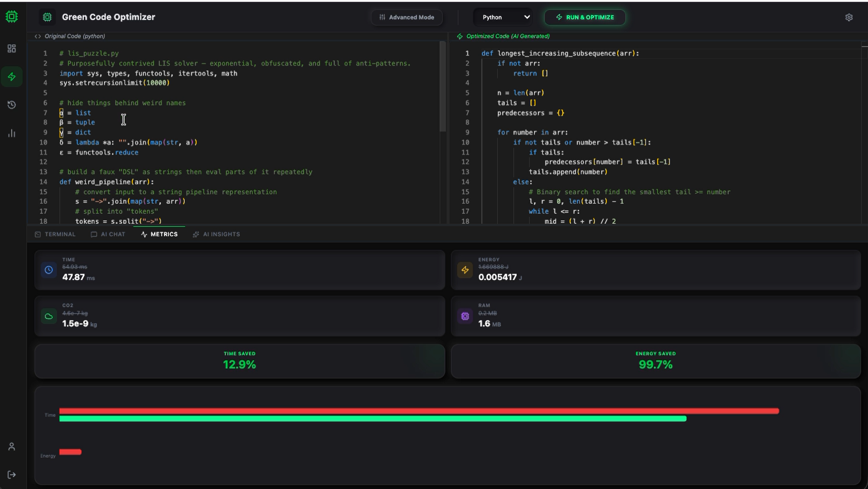The height and width of the screenshot is (489, 868).
Task: Open the user profile icon in sidebar
Action: click(x=11, y=446)
